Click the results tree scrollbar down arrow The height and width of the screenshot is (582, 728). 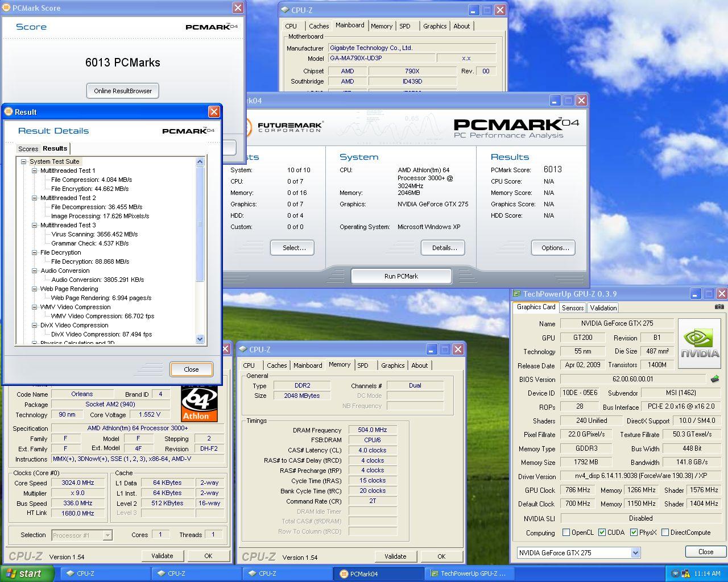click(200, 339)
